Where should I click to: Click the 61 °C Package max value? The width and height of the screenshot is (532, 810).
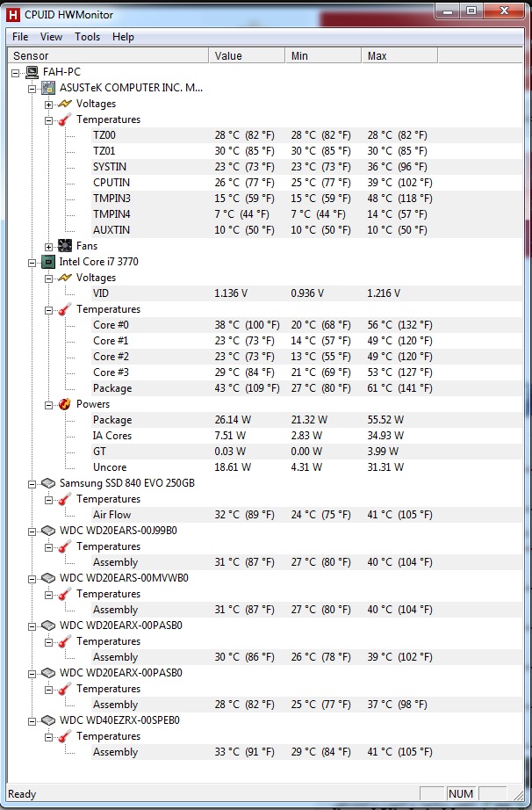click(400, 388)
